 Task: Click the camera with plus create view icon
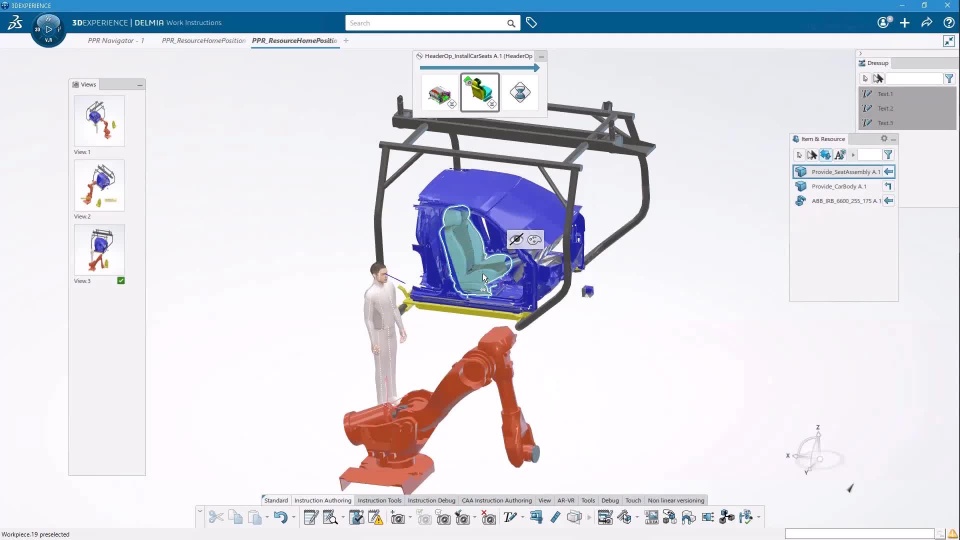pyautogui.click(x=398, y=517)
